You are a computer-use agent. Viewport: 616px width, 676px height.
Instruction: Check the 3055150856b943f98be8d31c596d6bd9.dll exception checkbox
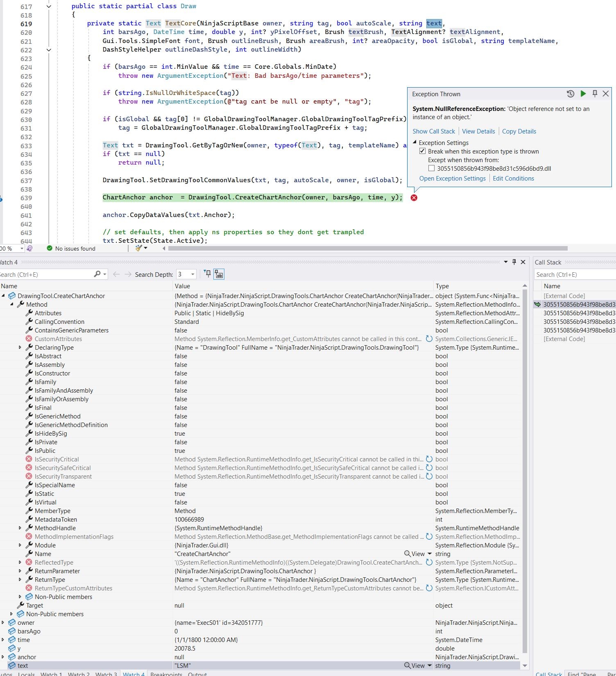(x=431, y=168)
